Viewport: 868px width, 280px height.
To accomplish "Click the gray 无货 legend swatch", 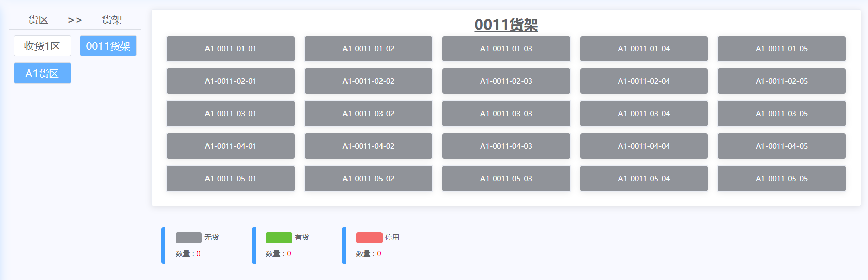I will click(x=188, y=238).
